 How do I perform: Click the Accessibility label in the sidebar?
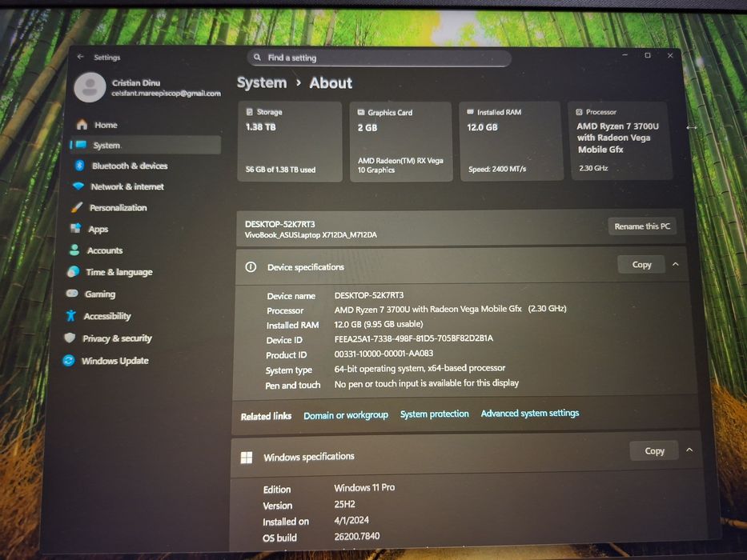pos(107,316)
